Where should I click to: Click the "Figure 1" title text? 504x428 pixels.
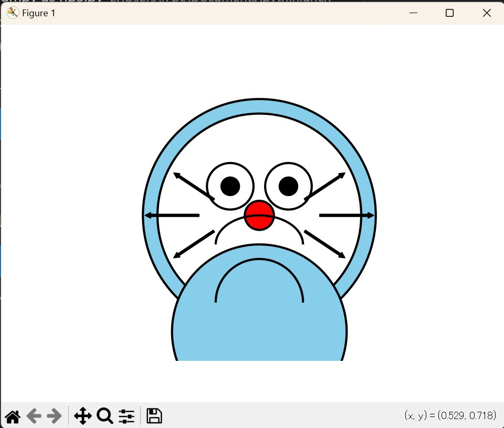[x=38, y=13]
